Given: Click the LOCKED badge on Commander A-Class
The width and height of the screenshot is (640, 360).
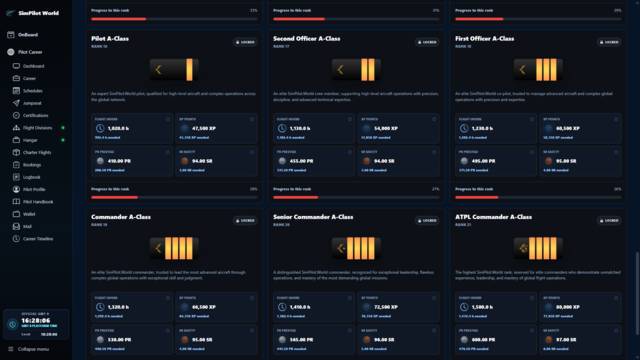Looking at the screenshot, I should pyautogui.click(x=245, y=220).
